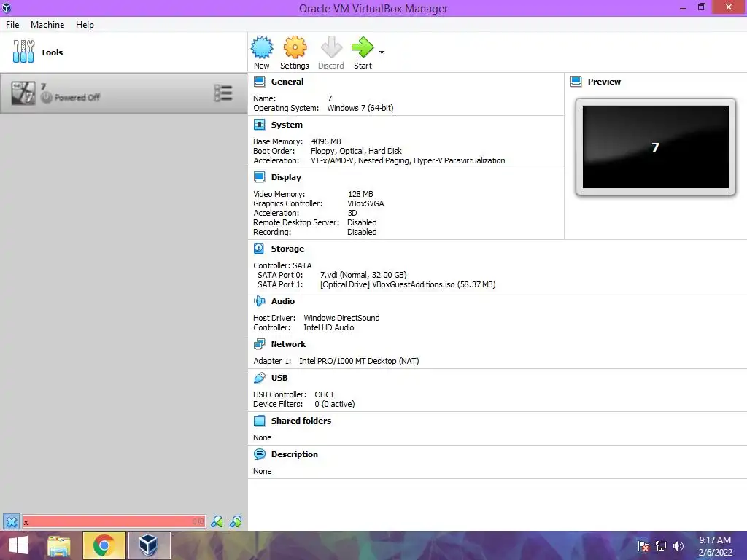
Task: Click the Action Center flag icon
Action: click(643, 545)
